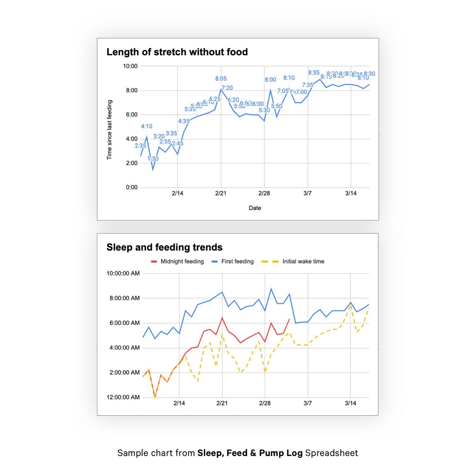Viewport: 476px width, 476px height.
Task: Click the First feeding legend label
Action: coord(237,261)
